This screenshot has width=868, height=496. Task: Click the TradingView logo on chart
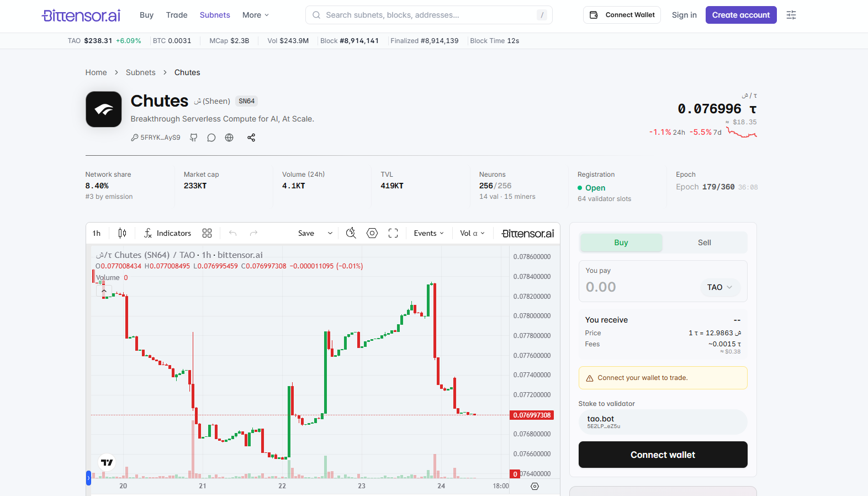coord(107,462)
